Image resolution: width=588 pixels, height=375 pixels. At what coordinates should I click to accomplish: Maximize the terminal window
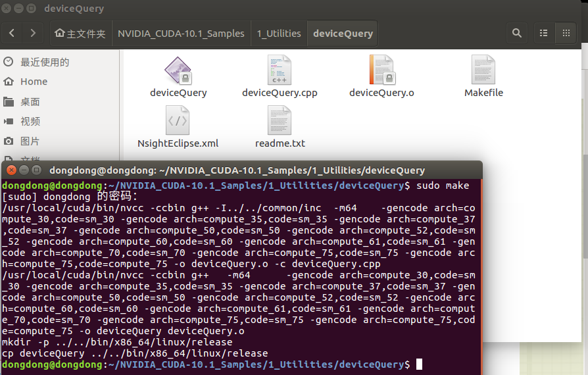(x=36, y=170)
